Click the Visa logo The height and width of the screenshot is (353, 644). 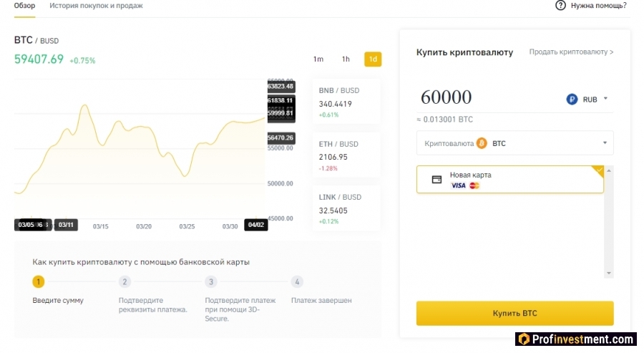[458, 185]
